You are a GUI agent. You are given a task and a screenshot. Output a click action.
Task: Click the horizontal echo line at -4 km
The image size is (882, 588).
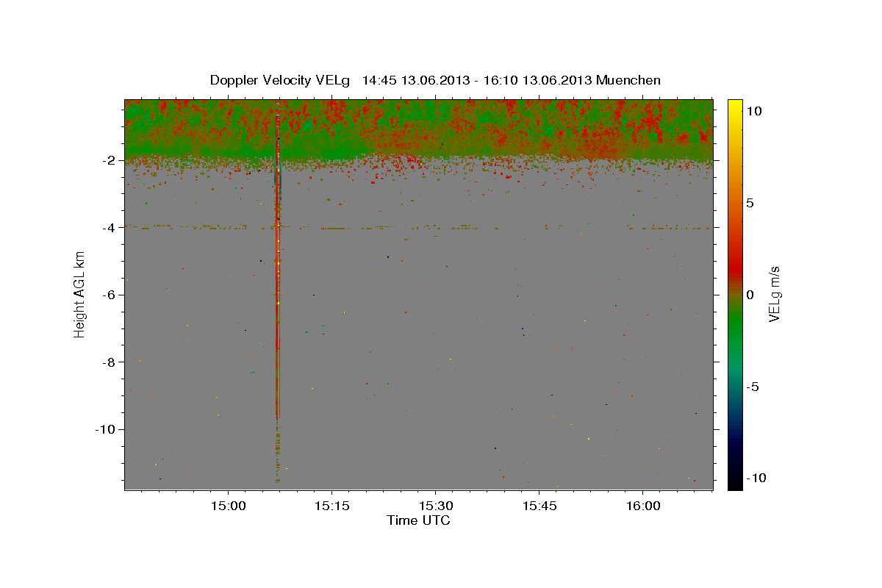(418, 228)
